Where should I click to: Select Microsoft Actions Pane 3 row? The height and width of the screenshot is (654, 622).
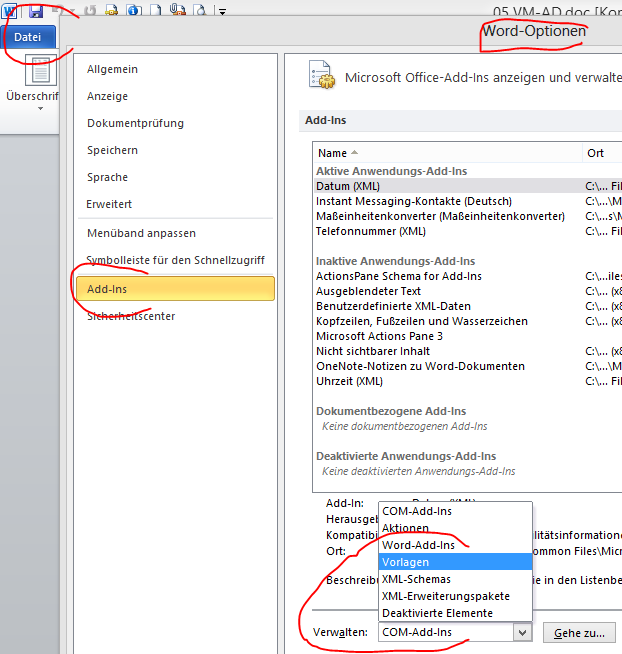point(467,336)
